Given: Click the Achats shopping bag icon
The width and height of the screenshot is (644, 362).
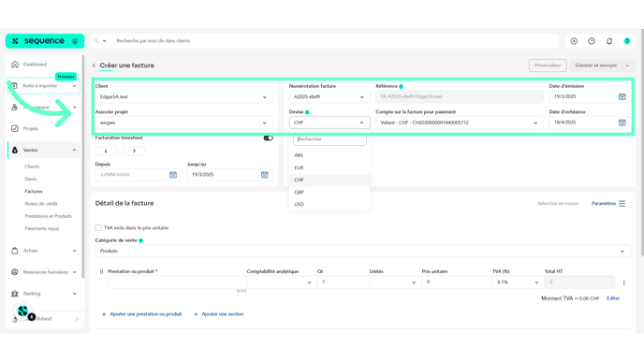Looking at the screenshot, I should click(x=15, y=251).
